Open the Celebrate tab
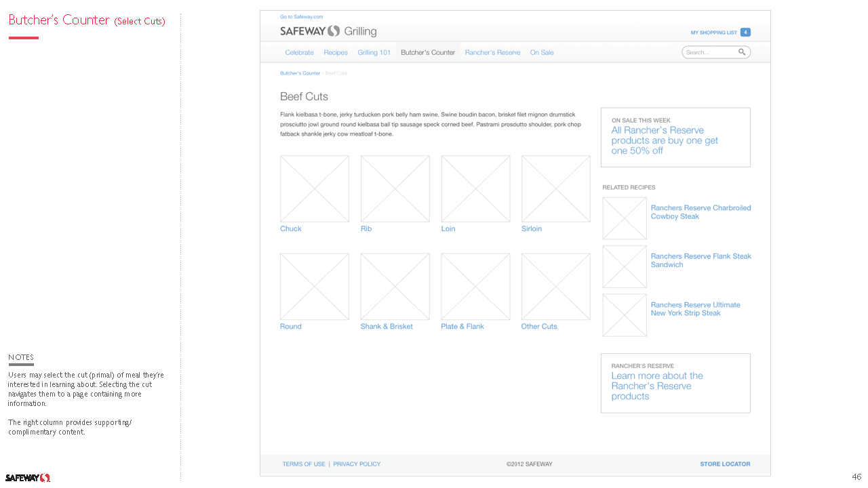Viewport: 868px width, 488px height. pyautogui.click(x=299, y=52)
